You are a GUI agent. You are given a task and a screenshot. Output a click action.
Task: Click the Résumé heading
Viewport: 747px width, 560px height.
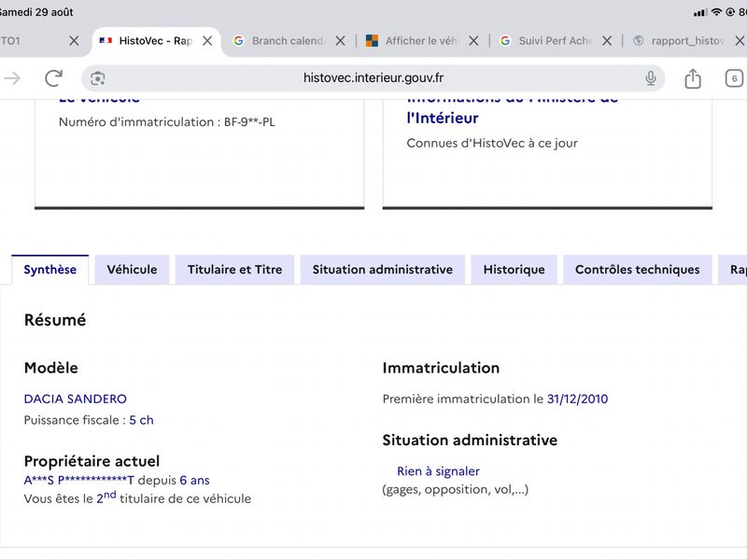coord(55,320)
